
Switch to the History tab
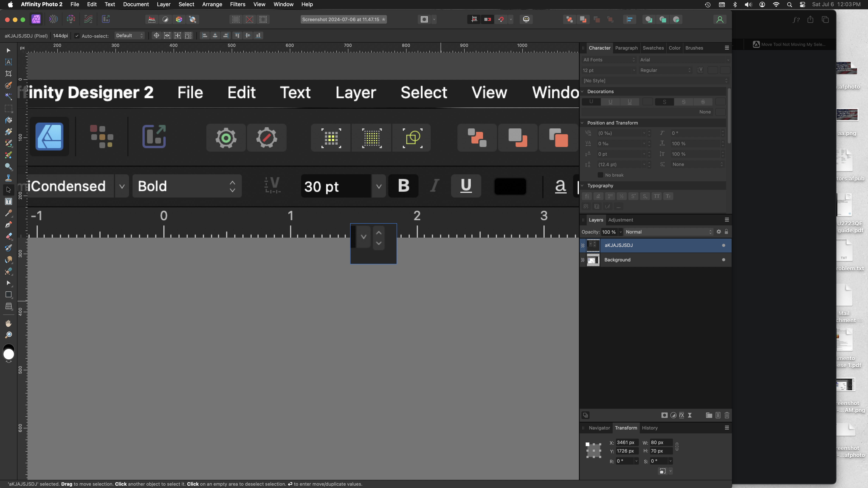click(x=650, y=428)
